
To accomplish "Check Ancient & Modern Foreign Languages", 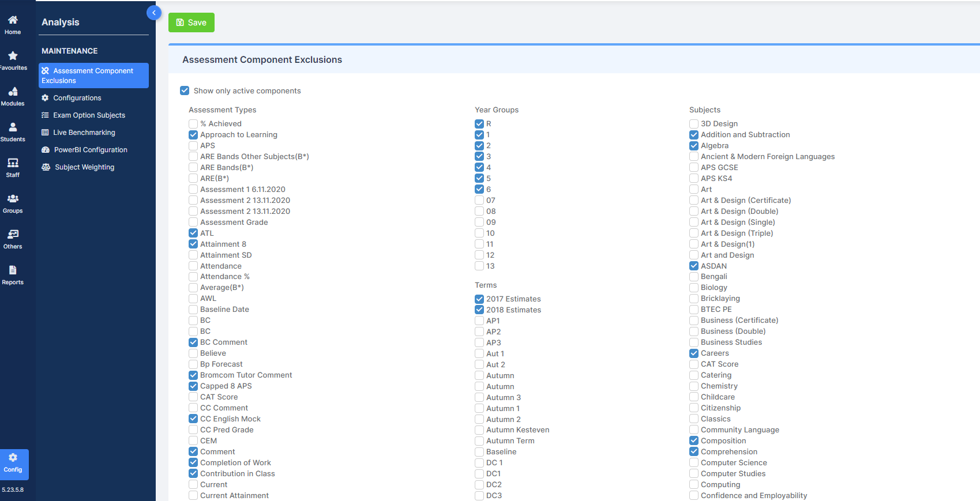I will point(694,157).
